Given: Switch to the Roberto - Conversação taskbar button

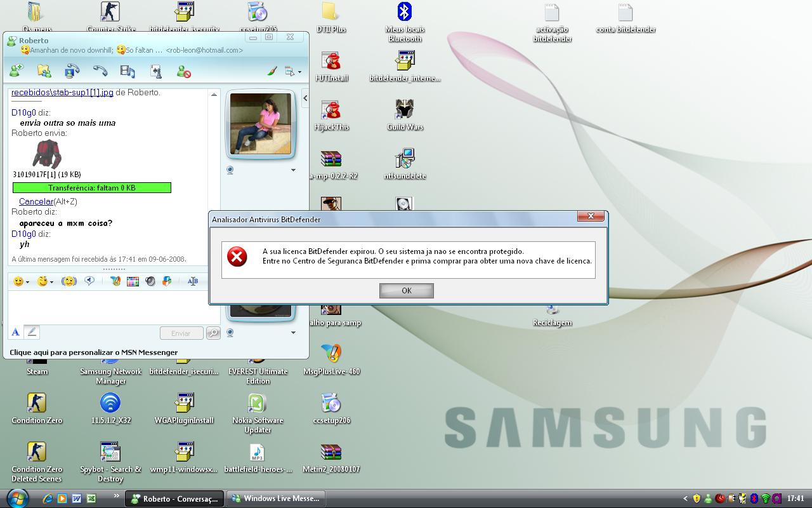Looking at the screenshot, I should [174, 498].
